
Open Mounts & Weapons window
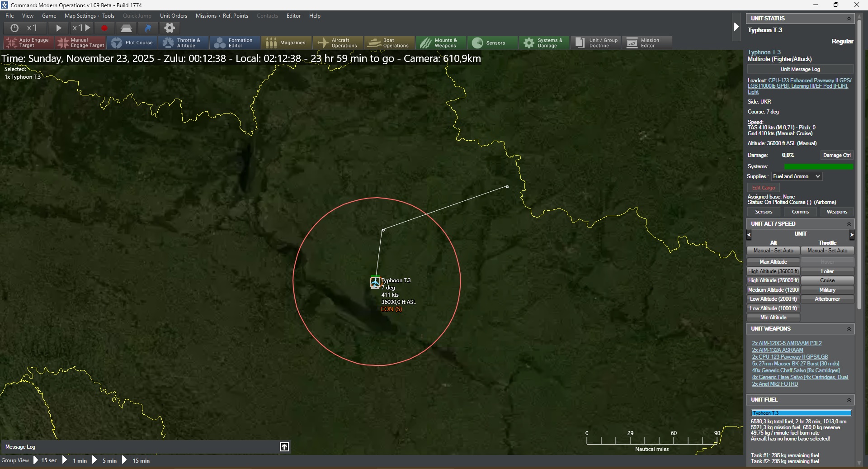click(x=441, y=43)
